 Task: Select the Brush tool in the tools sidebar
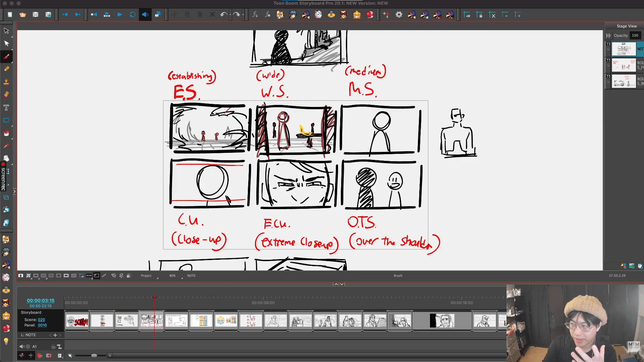[6, 56]
